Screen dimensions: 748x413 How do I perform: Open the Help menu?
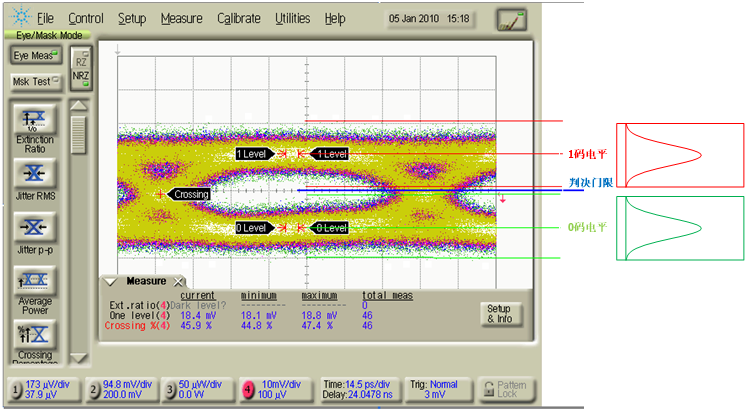coord(335,19)
